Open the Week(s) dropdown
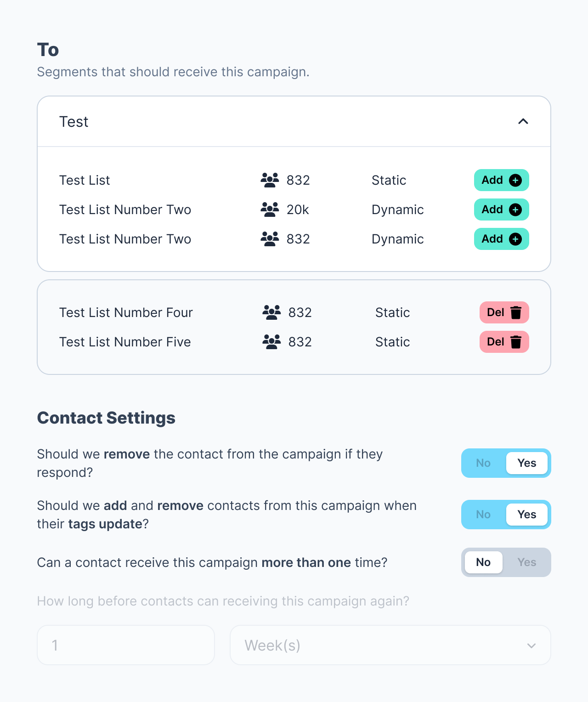588x702 pixels. click(390, 645)
